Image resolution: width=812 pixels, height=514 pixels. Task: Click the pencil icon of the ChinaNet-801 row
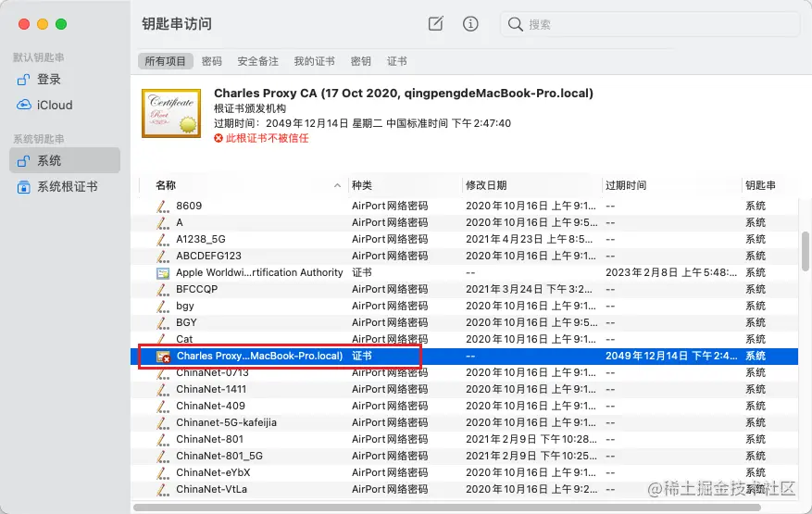(x=163, y=439)
